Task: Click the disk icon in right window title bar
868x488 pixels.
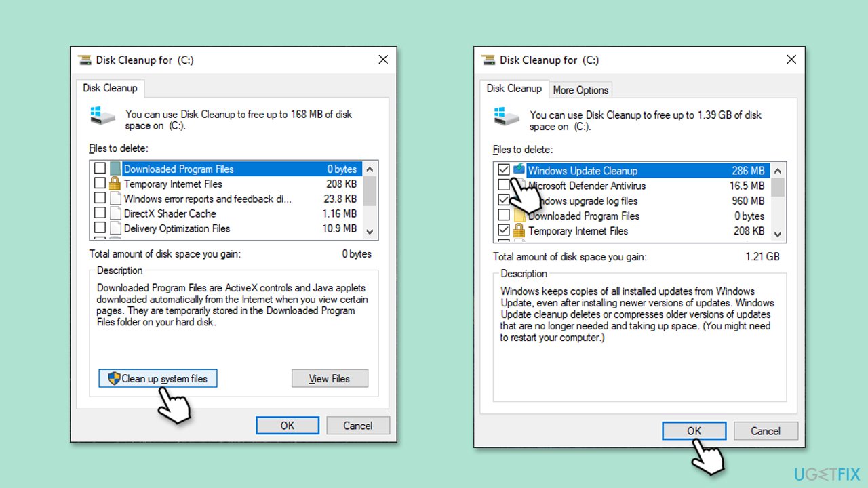Action: 488,60
